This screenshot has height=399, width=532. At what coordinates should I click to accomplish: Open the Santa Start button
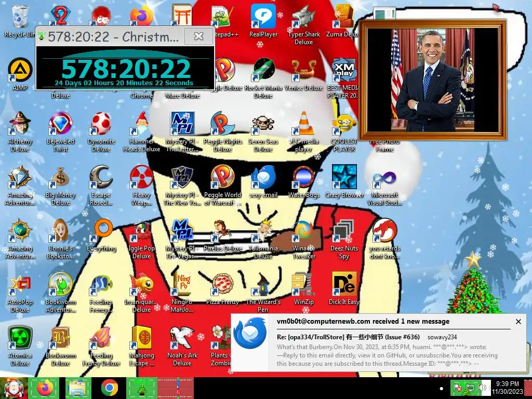pyautogui.click(x=14, y=388)
